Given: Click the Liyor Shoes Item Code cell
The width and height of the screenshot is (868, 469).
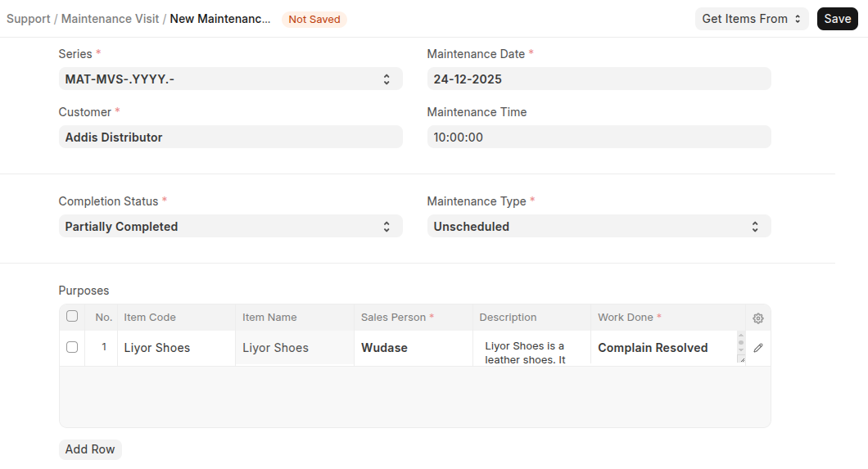Looking at the screenshot, I should pyautogui.click(x=176, y=348).
